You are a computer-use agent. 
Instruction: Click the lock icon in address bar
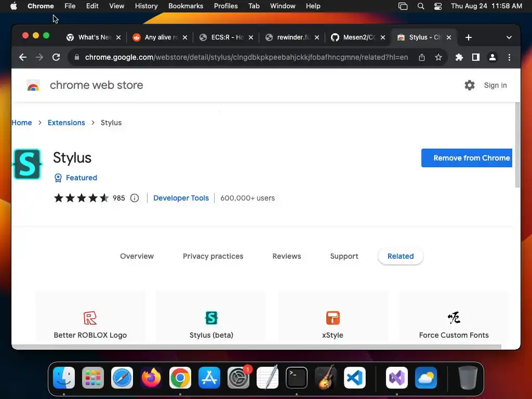tap(77, 57)
